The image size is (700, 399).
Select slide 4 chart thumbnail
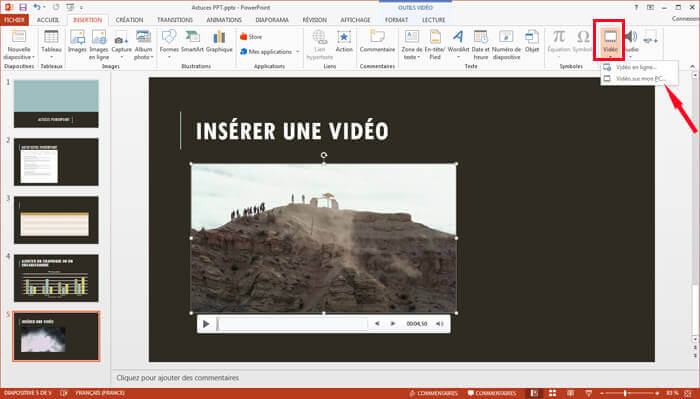click(56, 278)
